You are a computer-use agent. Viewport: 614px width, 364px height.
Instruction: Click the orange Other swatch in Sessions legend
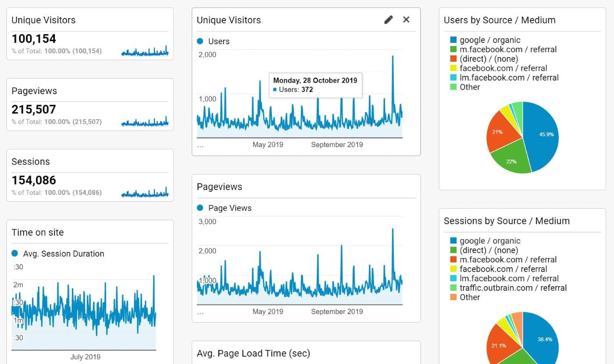(453, 297)
